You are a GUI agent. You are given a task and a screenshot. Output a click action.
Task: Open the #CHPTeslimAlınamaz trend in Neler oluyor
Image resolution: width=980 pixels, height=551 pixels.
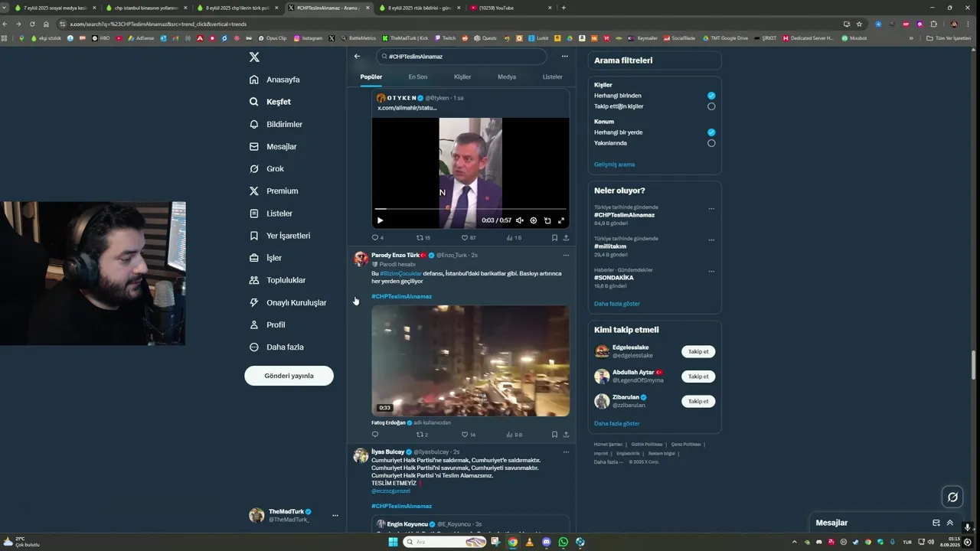coord(624,215)
